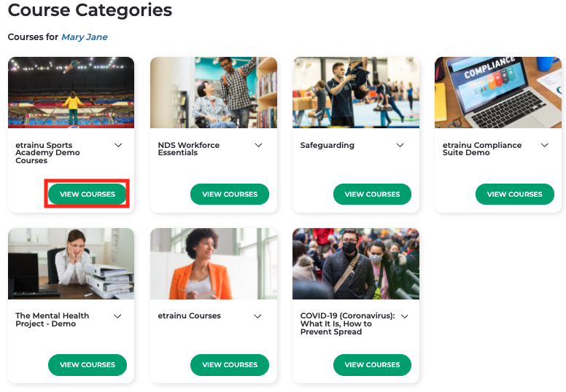Click the Mary Jane user link
Viewport: 566px width, 392px height.
(85, 37)
